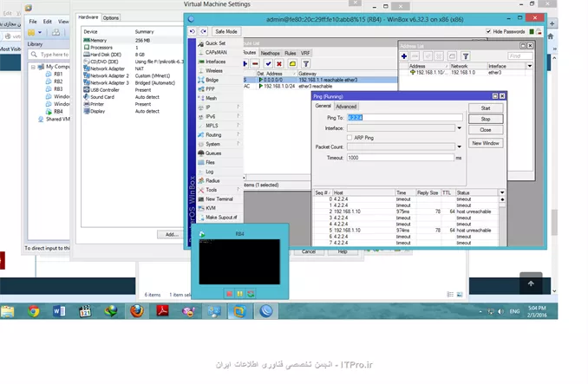Open Google Chrome from taskbar
This screenshot has height=384, width=588.
tap(33, 311)
